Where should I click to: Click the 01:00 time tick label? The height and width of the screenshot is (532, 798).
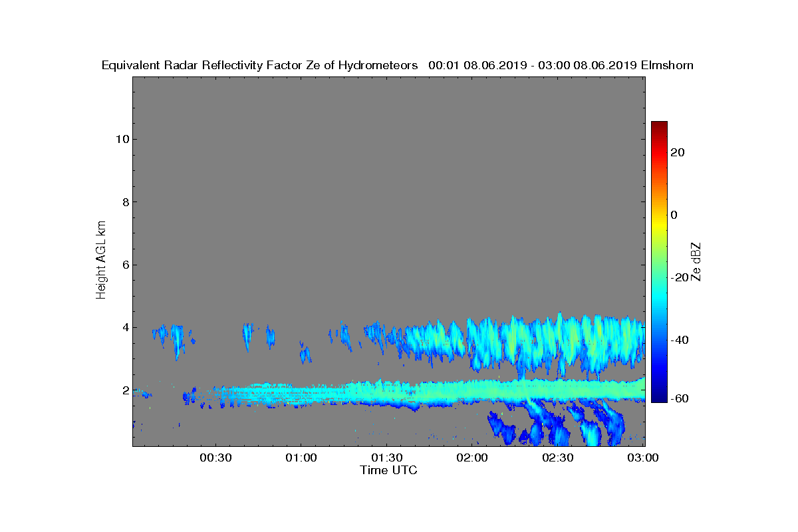coord(301,458)
